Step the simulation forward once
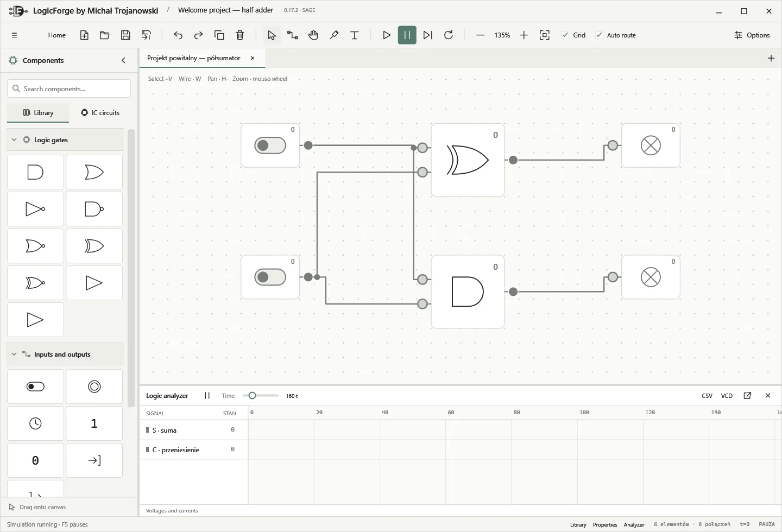This screenshot has width=782, height=532. pos(428,35)
